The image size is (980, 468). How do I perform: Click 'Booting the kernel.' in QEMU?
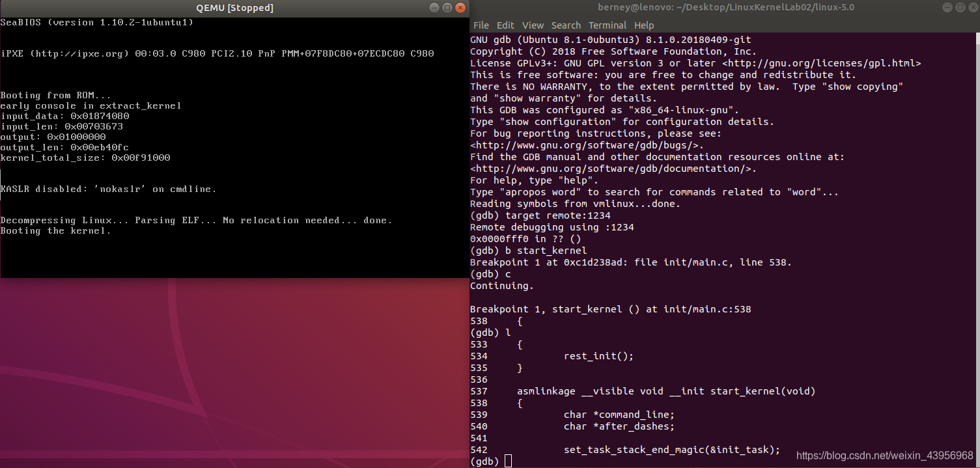coord(56,230)
